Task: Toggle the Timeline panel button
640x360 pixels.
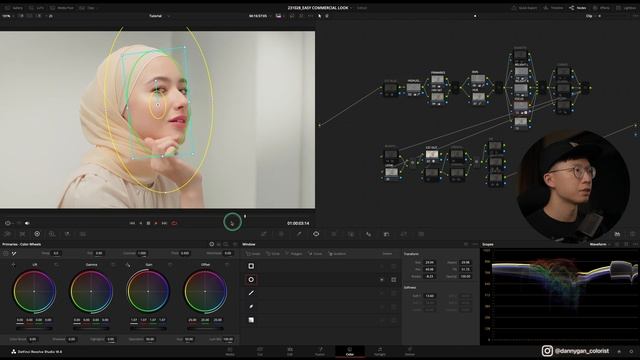Action: pos(553,8)
